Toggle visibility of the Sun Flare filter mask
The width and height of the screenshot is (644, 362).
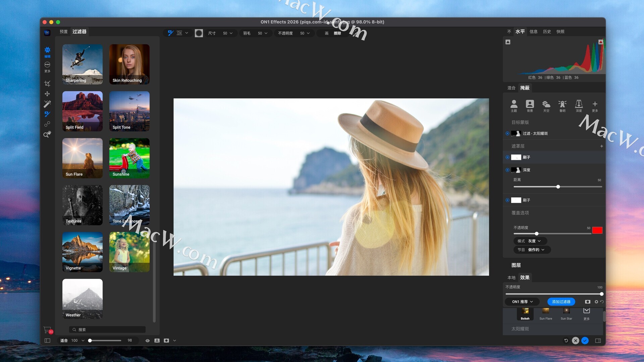click(507, 133)
